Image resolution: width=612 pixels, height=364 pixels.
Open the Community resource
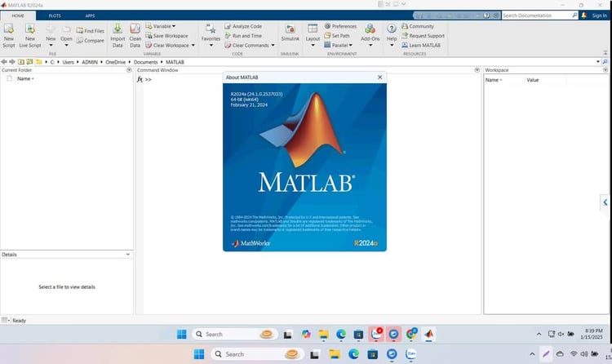tap(418, 26)
